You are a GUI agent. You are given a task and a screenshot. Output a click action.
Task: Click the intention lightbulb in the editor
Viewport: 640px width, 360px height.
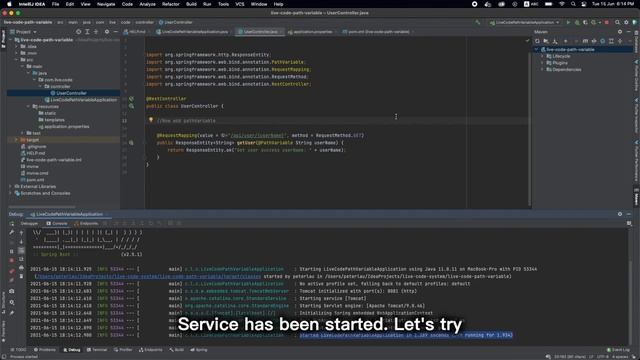(x=151, y=120)
